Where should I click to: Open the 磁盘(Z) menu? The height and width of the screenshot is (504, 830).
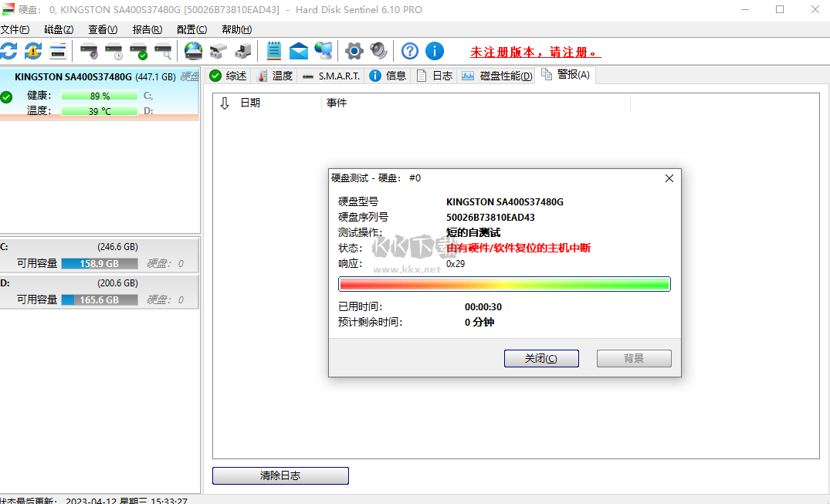point(59,29)
